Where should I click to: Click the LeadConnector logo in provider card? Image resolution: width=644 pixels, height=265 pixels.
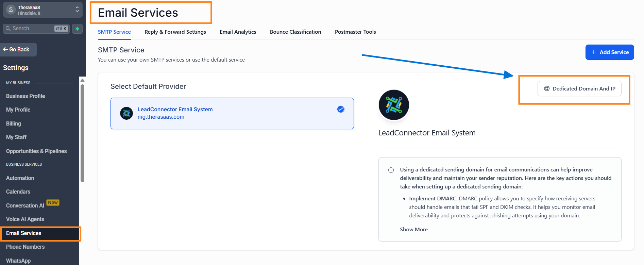point(126,113)
